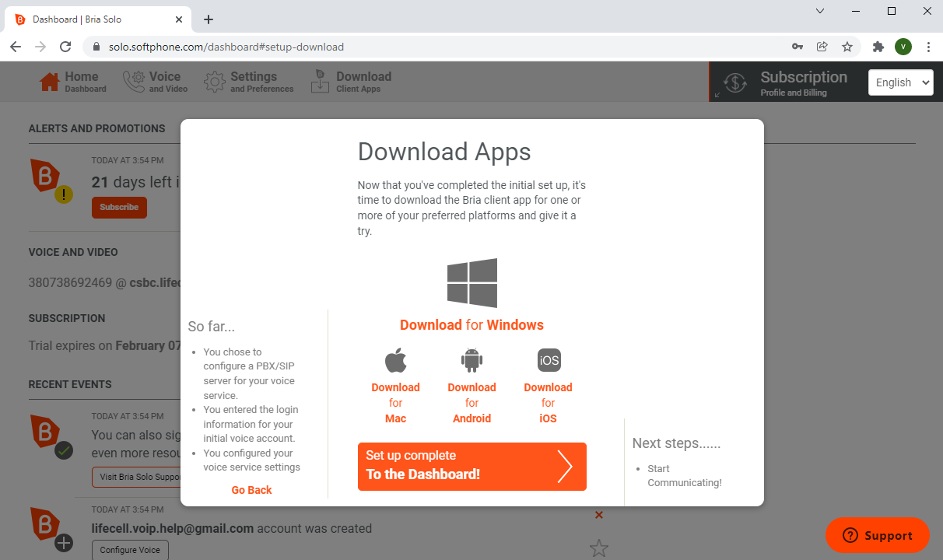Image resolution: width=943 pixels, height=560 pixels.
Task: Click the Download for Android link
Action: click(471, 403)
